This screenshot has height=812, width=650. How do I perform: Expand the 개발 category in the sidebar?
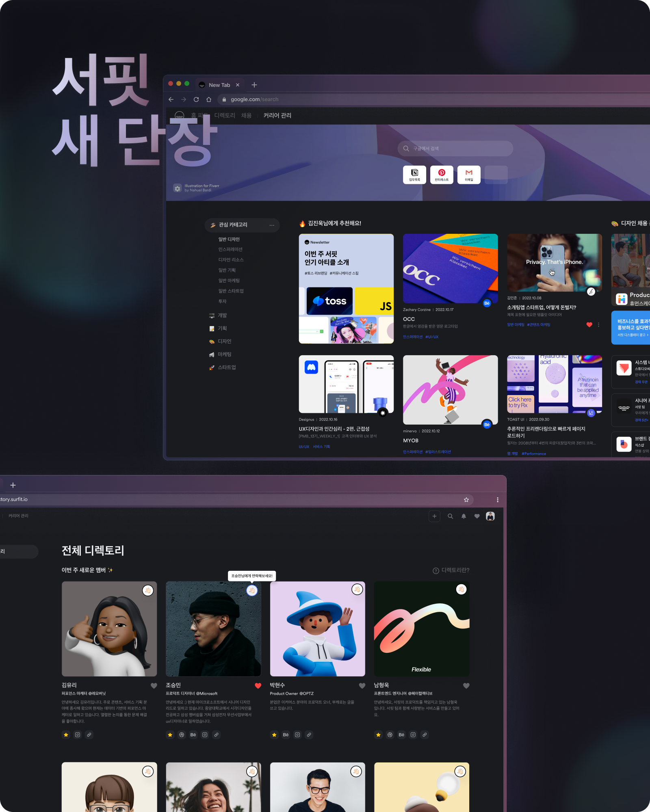tap(222, 315)
